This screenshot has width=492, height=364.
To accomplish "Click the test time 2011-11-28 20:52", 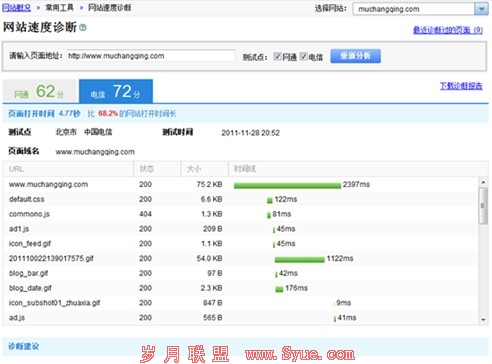I will pyautogui.click(x=250, y=133).
